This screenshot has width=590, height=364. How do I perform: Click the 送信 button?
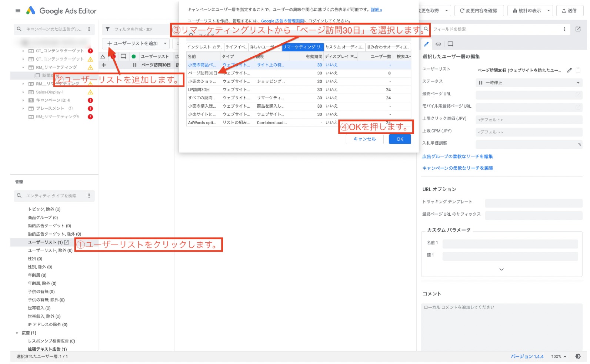coord(570,11)
